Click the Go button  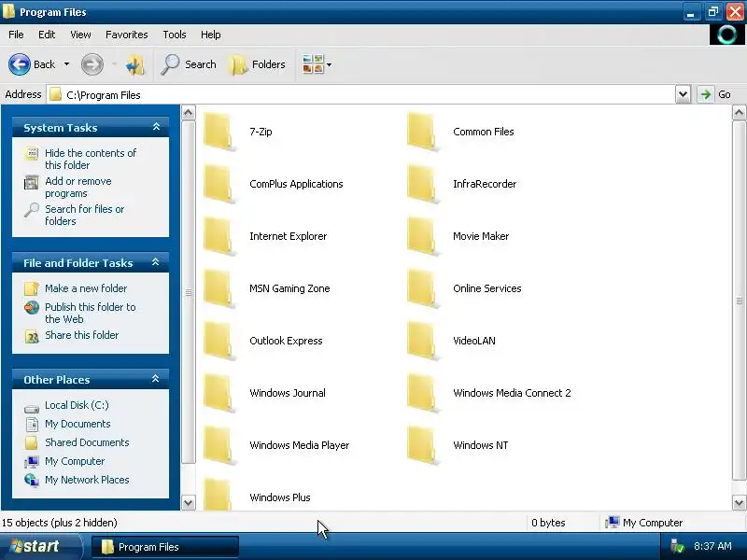[715, 94]
